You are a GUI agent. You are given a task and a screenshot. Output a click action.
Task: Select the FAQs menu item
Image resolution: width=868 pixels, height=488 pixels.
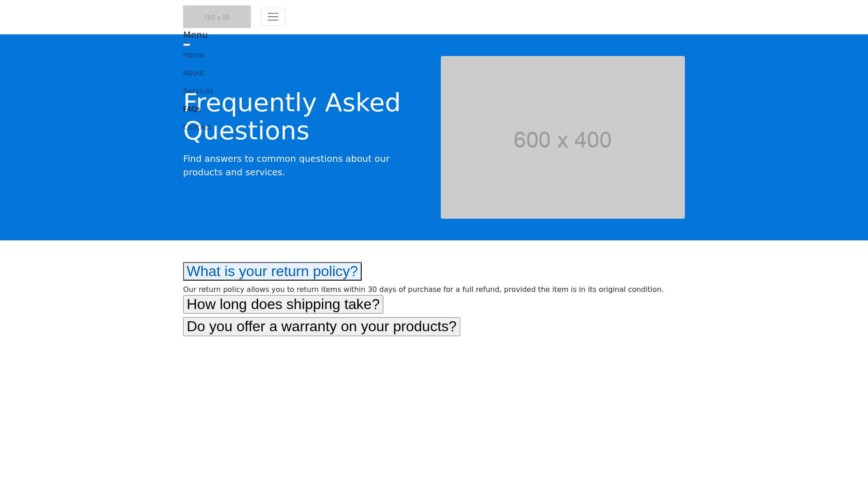point(192,109)
